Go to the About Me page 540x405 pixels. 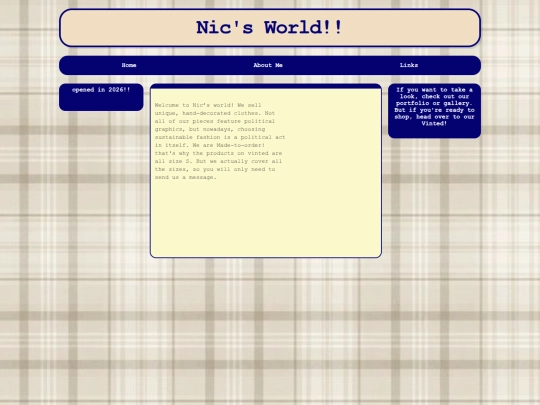[268, 65]
